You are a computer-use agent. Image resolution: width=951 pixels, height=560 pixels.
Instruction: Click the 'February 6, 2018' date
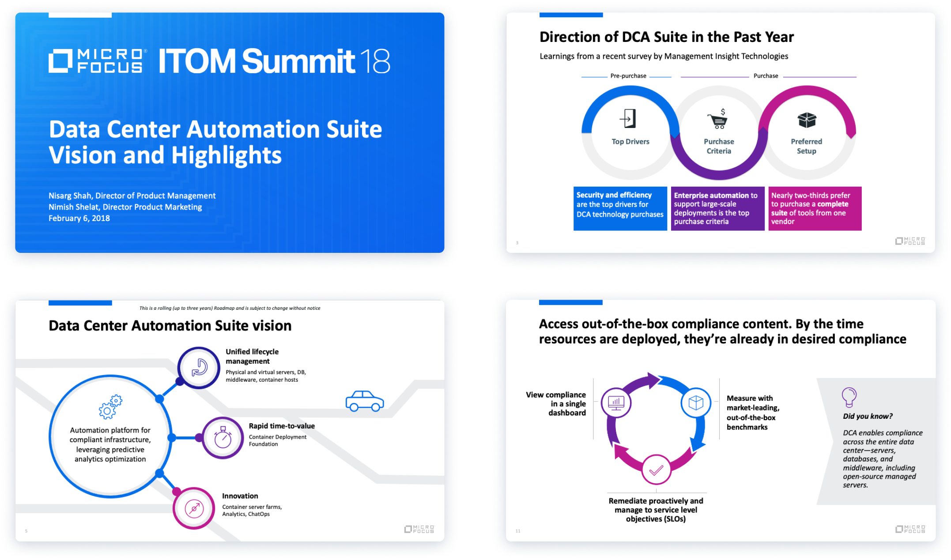point(79,218)
